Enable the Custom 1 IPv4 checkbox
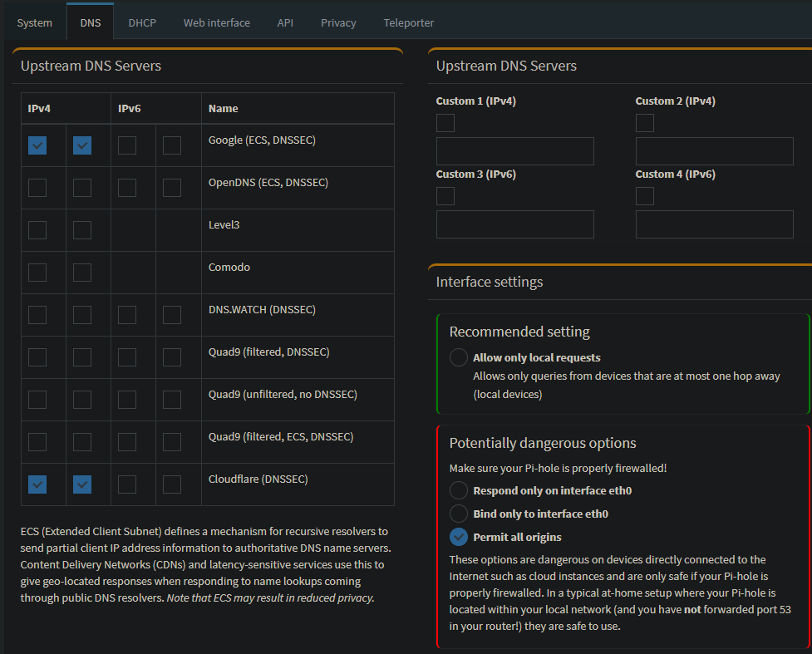Viewport: 812px width, 654px height. 445,122
